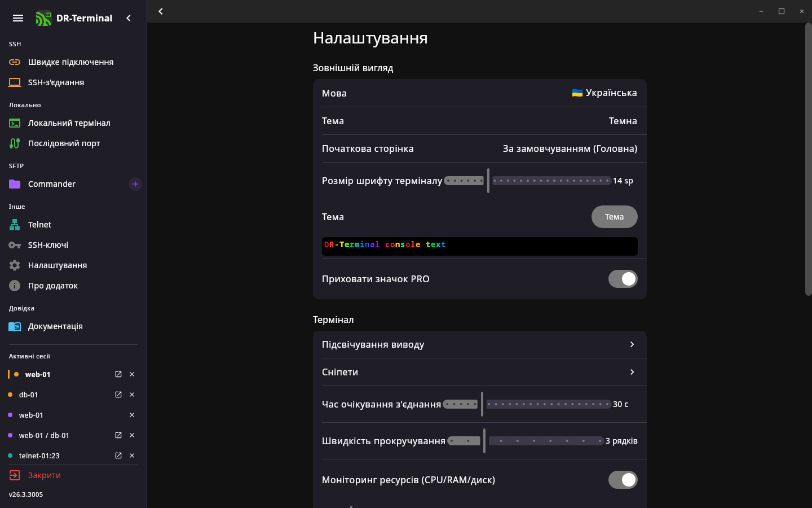This screenshot has height=508, width=812.
Task: Open Локальний термінал
Action: click(x=73, y=123)
